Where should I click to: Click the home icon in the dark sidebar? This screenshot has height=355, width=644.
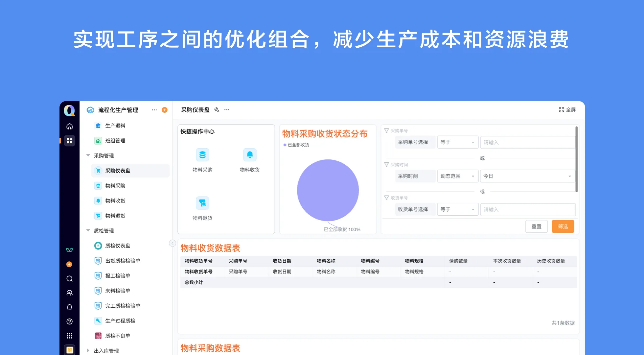[69, 126]
